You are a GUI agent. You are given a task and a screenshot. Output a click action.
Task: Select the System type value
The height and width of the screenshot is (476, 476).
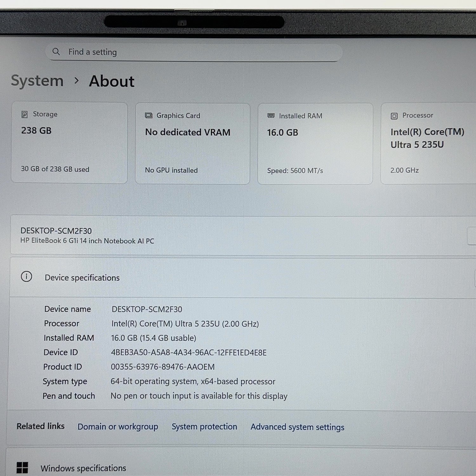pyautogui.click(x=193, y=381)
